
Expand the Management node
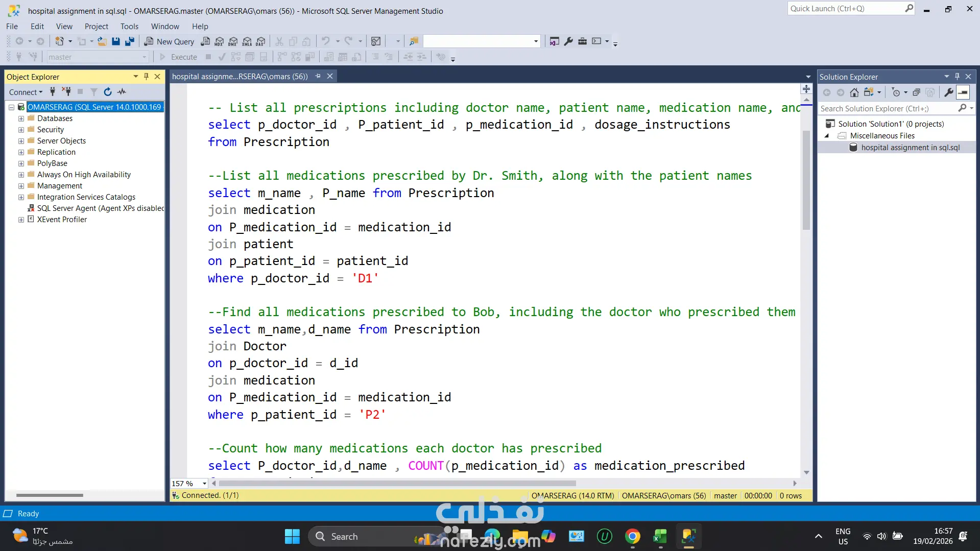[21, 186]
